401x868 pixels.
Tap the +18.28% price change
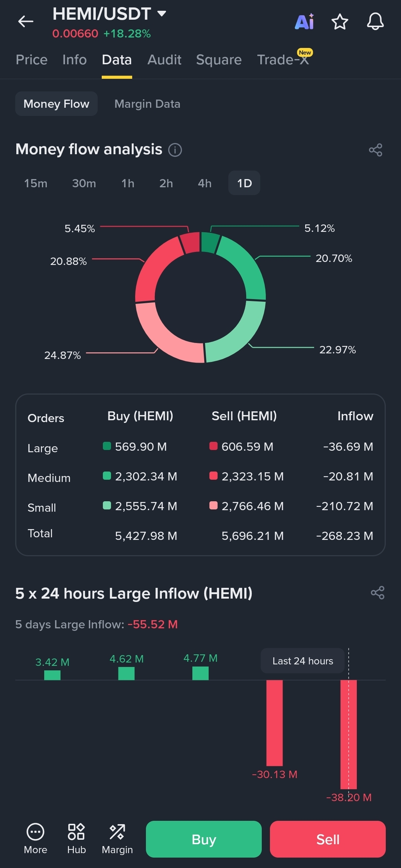[127, 34]
